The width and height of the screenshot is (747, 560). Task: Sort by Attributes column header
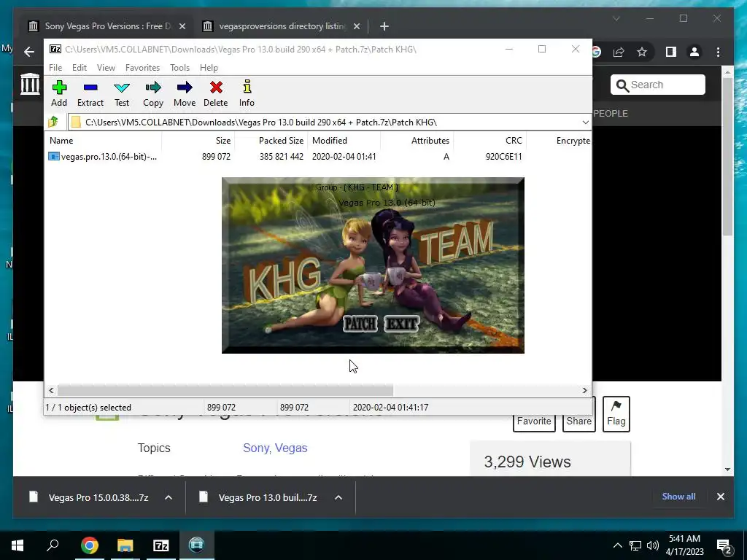(417, 141)
